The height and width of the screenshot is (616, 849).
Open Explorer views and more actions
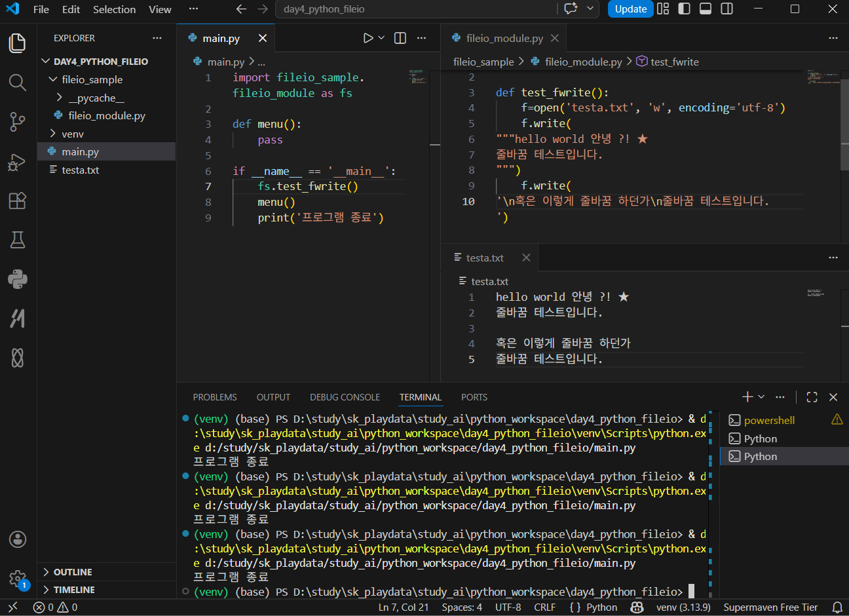coord(157,38)
